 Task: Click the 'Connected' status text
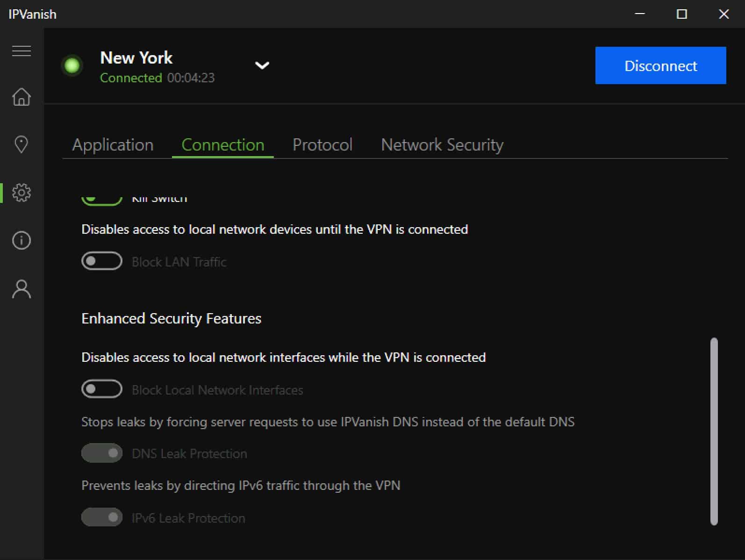point(131,78)
